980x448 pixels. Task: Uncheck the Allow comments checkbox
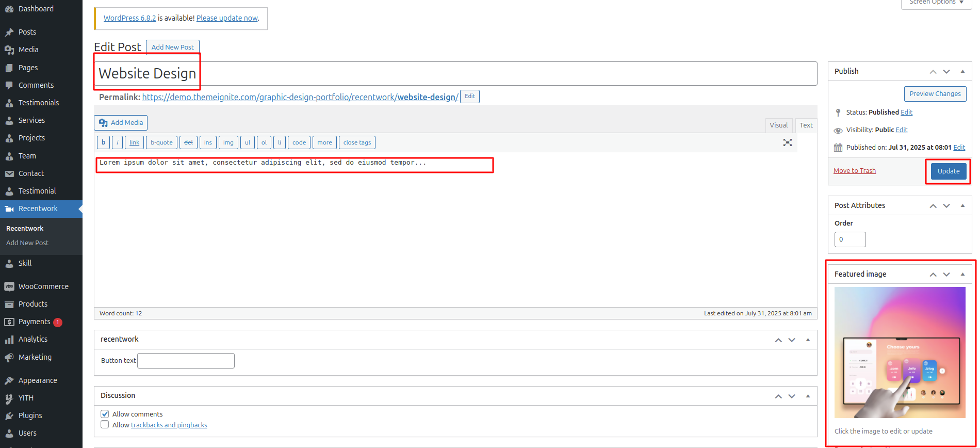[x=105, y=414]
